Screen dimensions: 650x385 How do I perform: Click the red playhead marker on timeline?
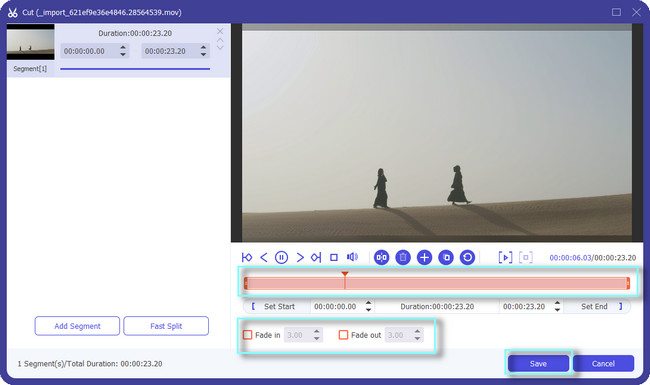point(345,274)
